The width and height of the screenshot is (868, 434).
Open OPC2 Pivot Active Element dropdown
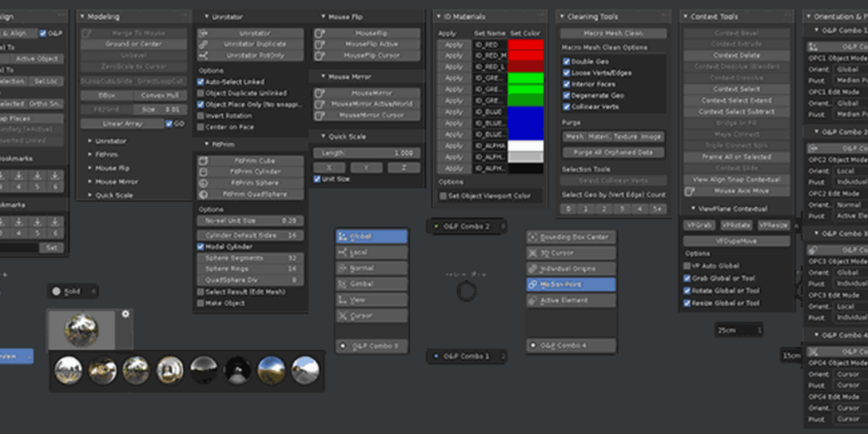tap(850, 216)
